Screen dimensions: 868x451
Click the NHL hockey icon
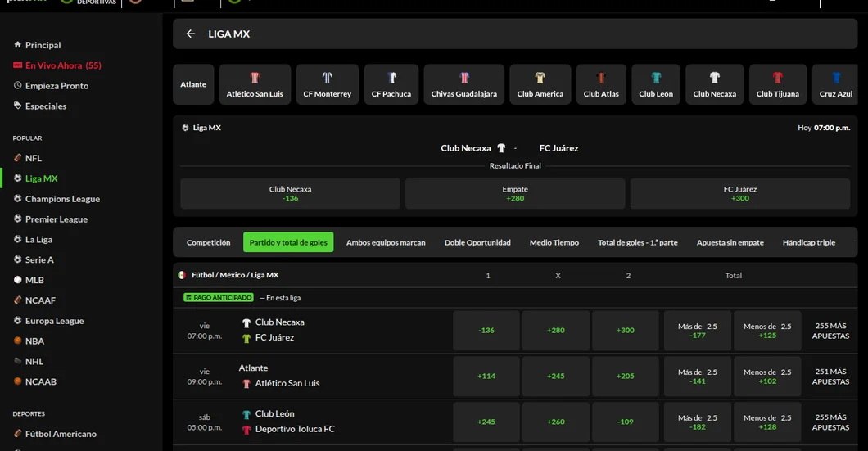click(x=18, y=361)
